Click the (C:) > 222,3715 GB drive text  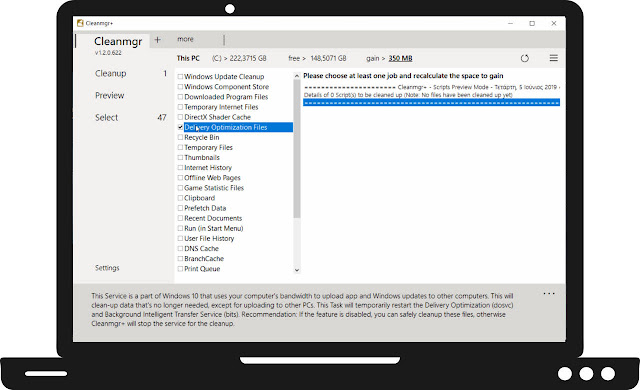(239, 58)
